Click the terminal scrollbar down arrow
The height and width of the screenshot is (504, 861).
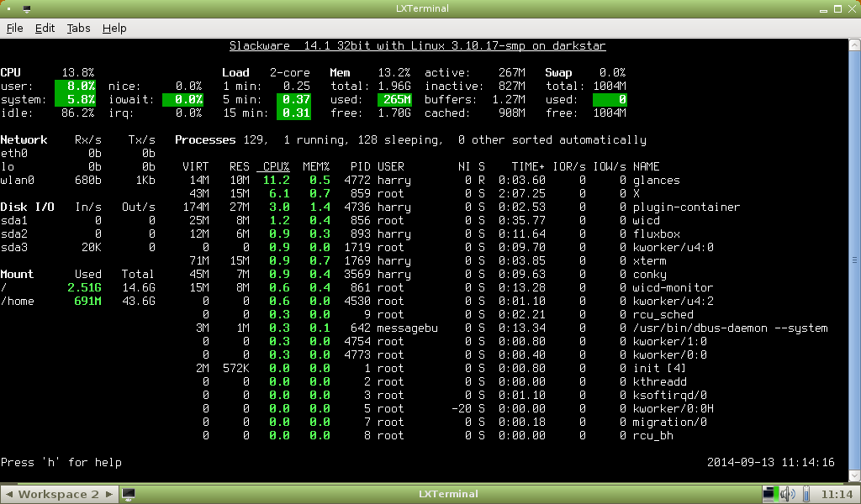(x=854, y=475)
